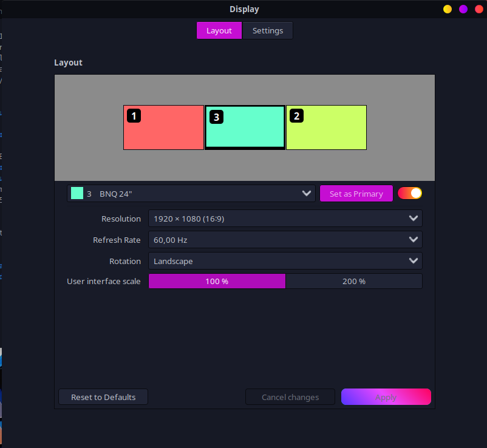This screenshot has height=448, width=487.
Task: Expand the Resolution dropdown
Action: (x=285, y=218)
